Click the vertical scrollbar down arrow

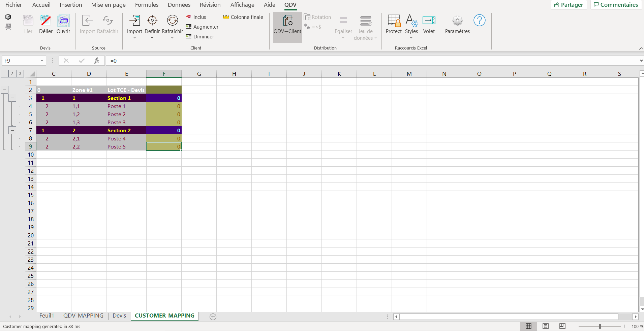click(x=642, y=309)
